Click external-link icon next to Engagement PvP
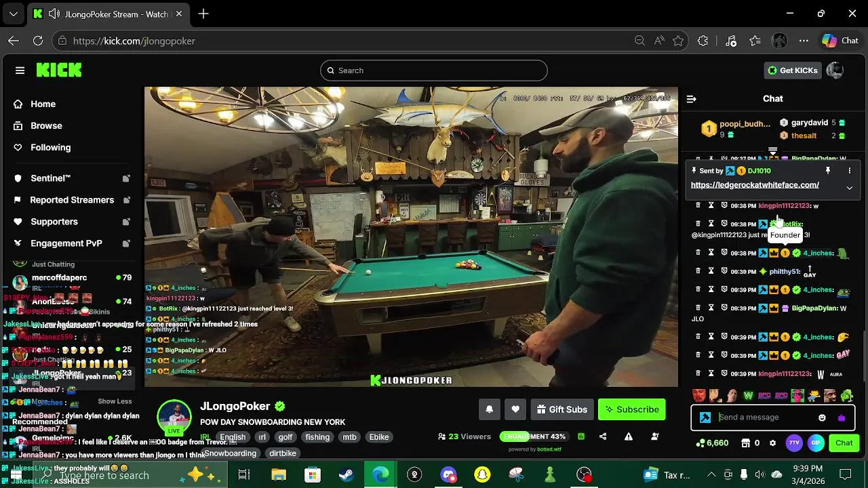Image resolution: width=868 pixels, height=488 pixels. [x=126, y=243]
